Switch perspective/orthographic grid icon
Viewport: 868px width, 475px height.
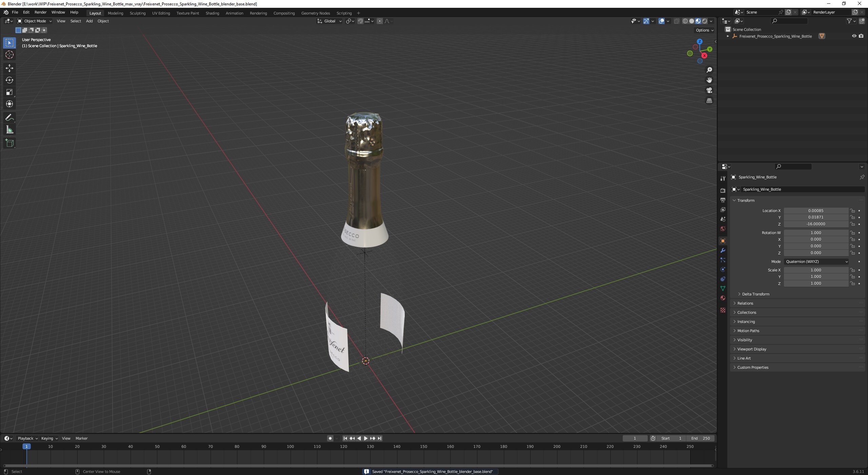pyautogui.click(x=709, y=101)
